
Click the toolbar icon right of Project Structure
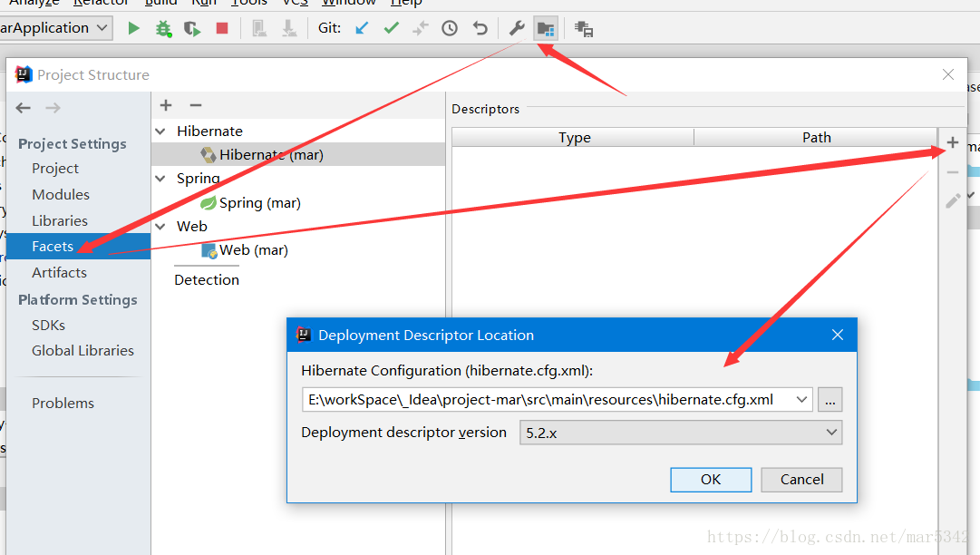[x=584, y=29]
